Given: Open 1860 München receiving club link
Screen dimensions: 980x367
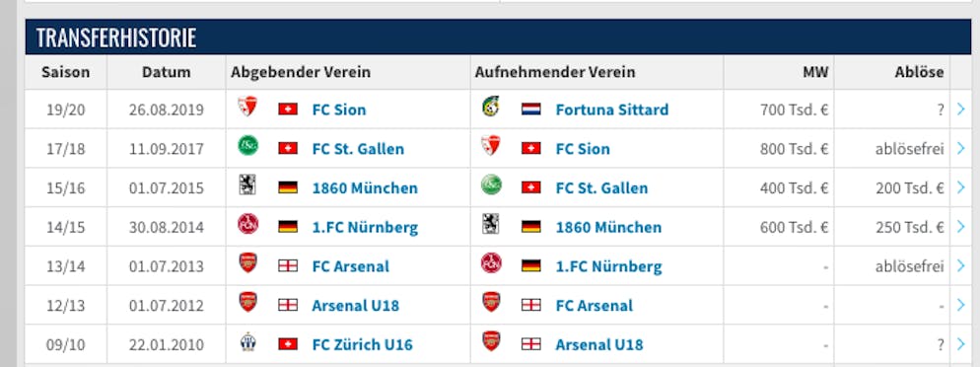Looking at the screenshot, I should tap(608, 227).
